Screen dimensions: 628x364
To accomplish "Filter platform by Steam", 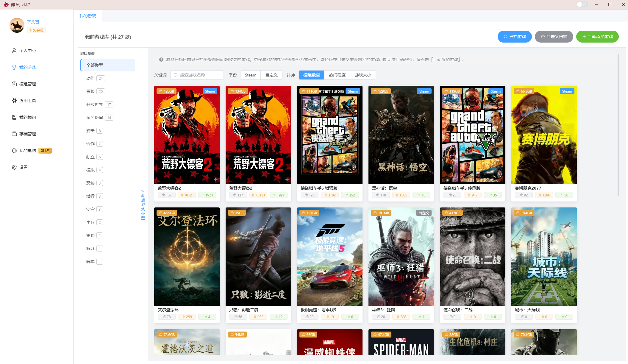I will coord(250,75).
